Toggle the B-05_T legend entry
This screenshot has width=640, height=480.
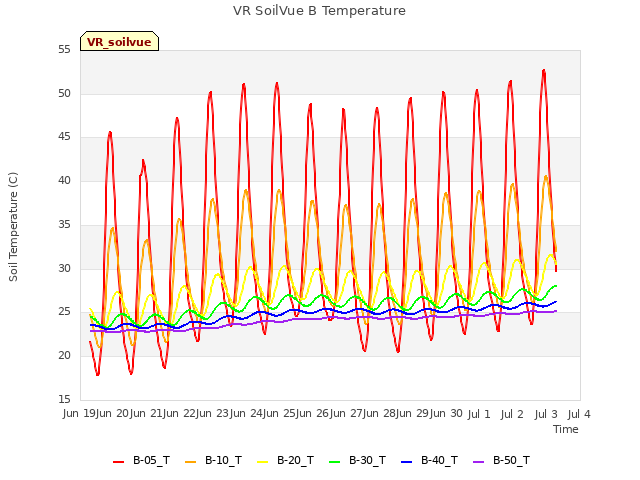[x=141, y=461]
